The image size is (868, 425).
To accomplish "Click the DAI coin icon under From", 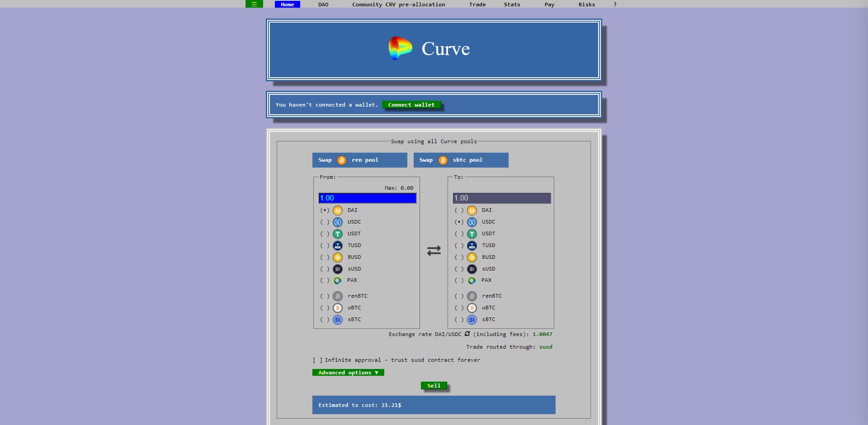I will coord(338,210).
